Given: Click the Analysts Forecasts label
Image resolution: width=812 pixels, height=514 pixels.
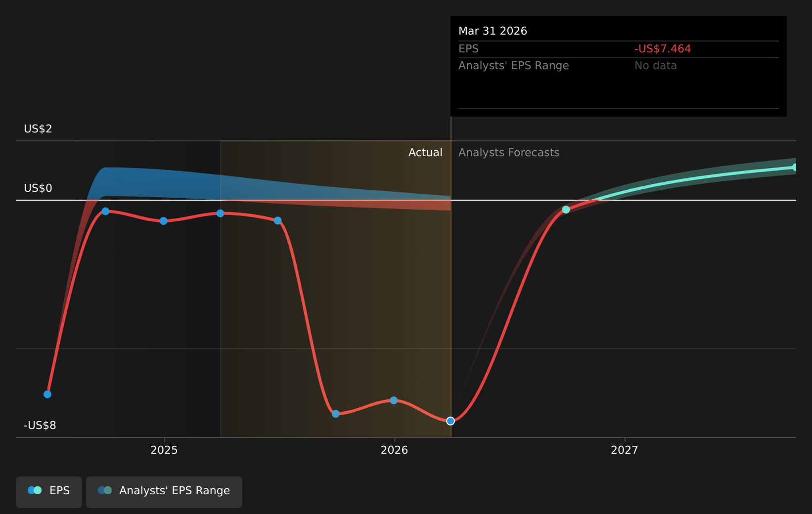Looking at the screenshot, I should pos(509,153).
